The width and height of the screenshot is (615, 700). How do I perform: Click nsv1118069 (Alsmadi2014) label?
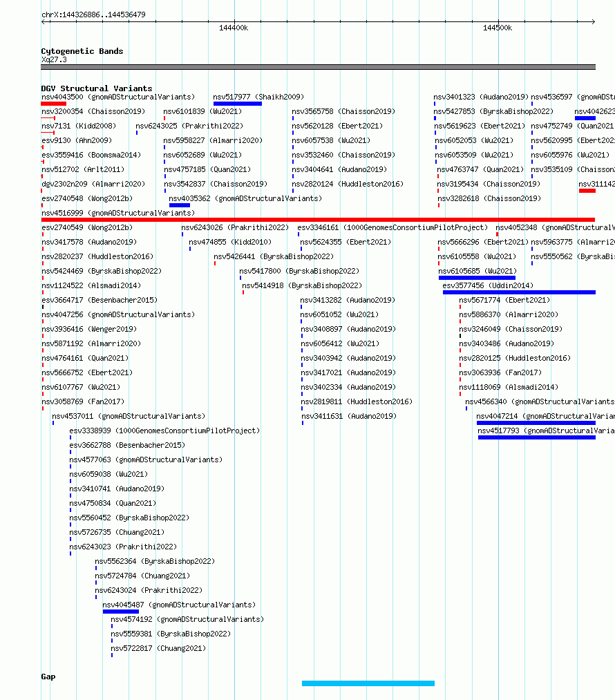point(509,387)
